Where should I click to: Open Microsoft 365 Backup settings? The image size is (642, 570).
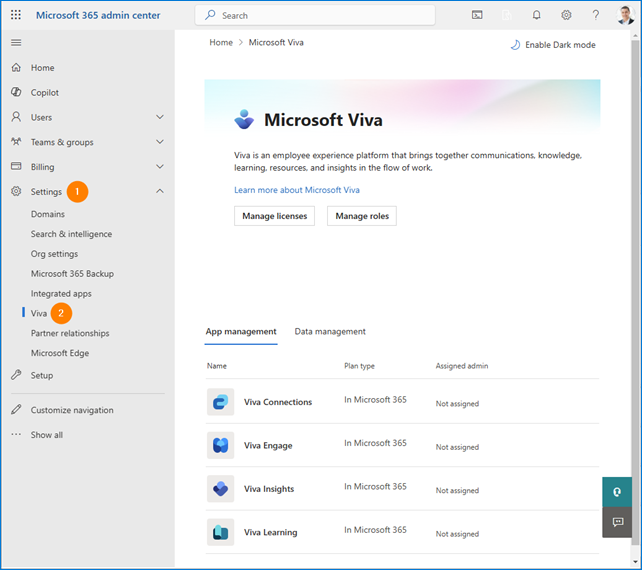pyautogui.click(x=72, y=274)
